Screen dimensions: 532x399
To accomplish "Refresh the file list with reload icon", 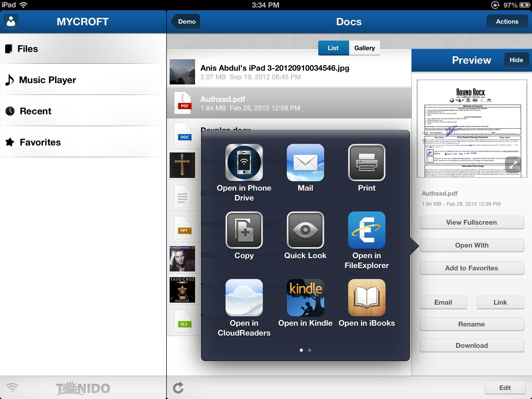I will pos(178,388).
